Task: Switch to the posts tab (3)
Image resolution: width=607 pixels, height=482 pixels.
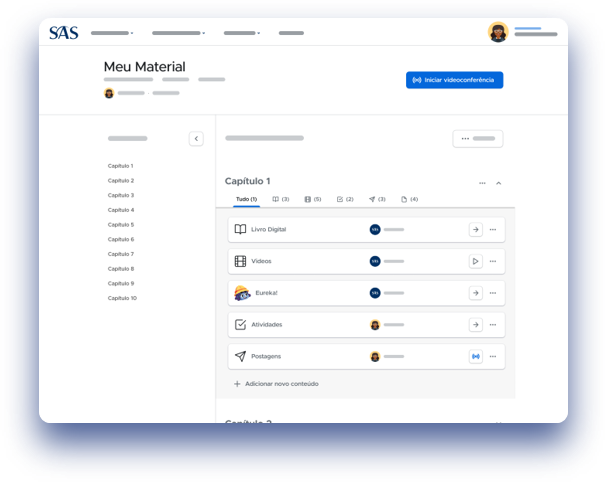Action: pos(377,199)
